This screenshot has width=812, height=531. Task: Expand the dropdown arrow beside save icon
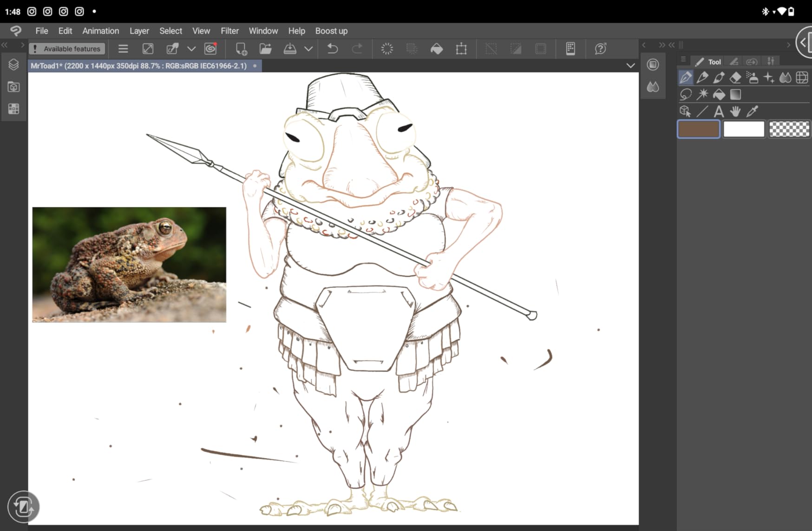click(x=308, y=49)
